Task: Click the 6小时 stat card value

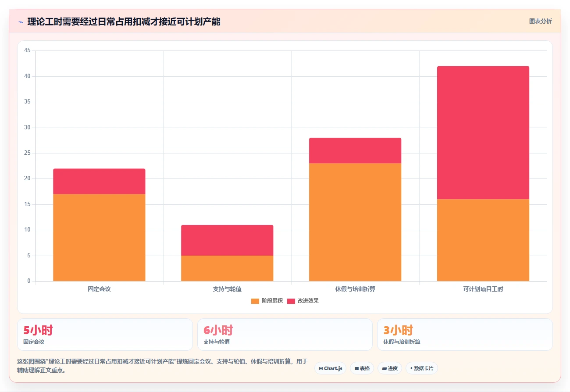Action: 218,331
